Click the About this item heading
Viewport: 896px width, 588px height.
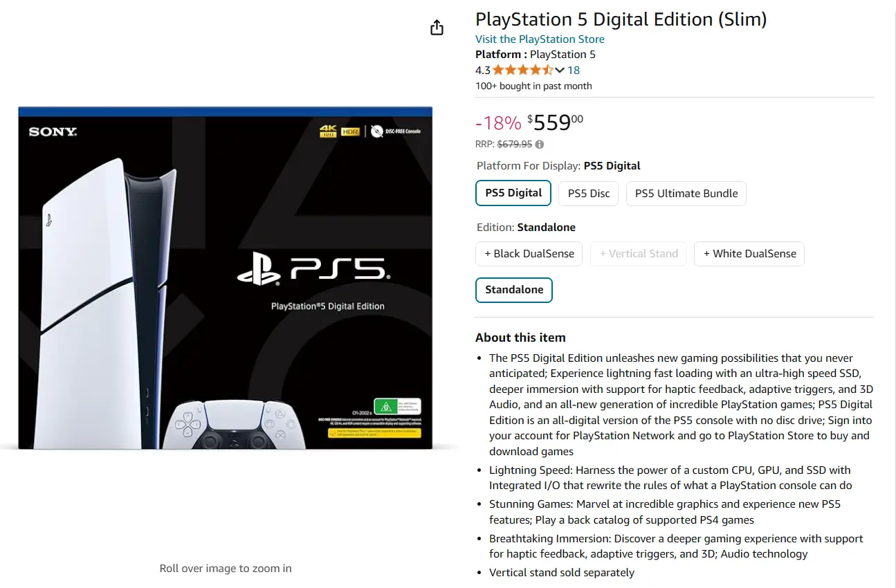click(x=520, y=338)
